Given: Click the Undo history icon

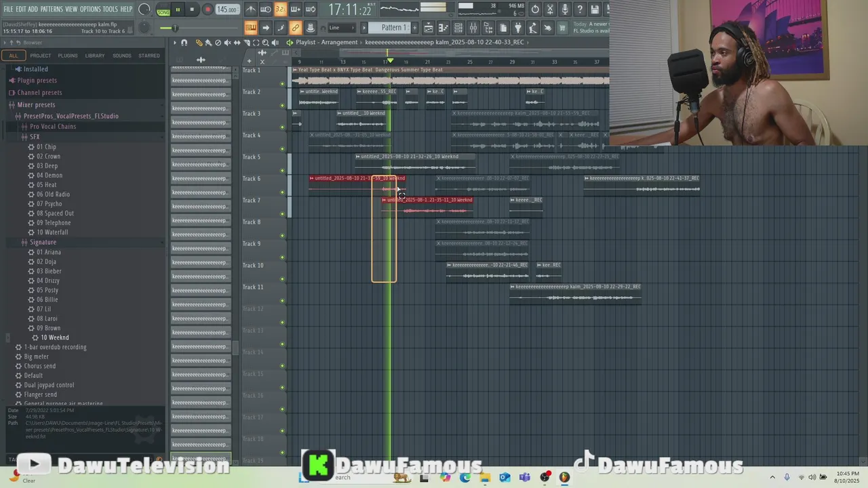Looking at the screenshot, I should coord(535,9).
